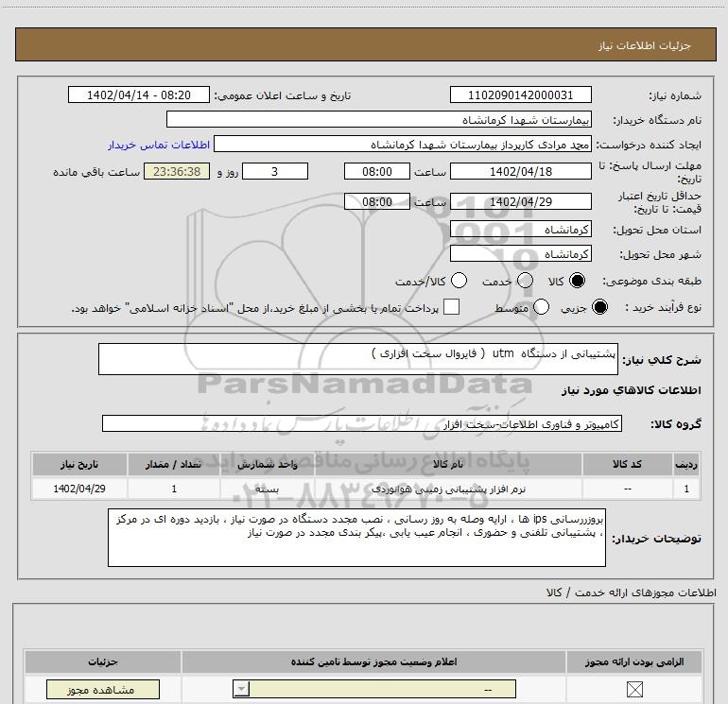Click the جزئیات column header in permits table
Screen dimensions: 728x704
(x=103, y=661)
